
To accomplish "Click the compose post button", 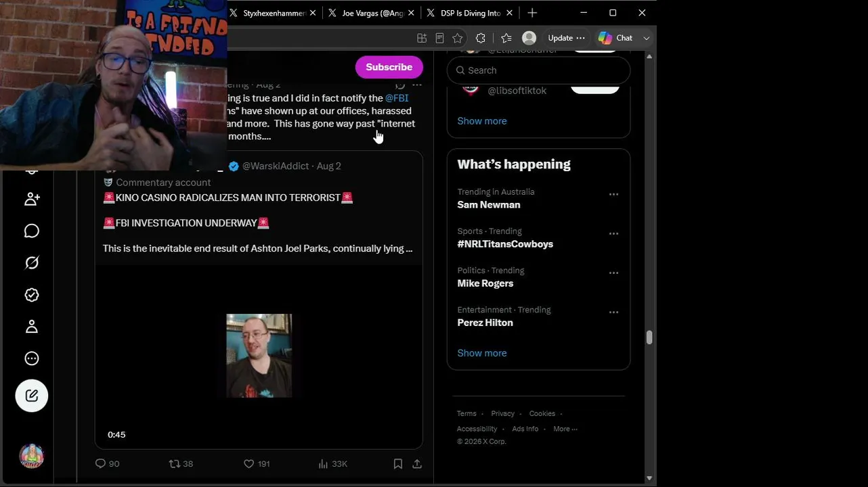I will (x=32, y=396).
